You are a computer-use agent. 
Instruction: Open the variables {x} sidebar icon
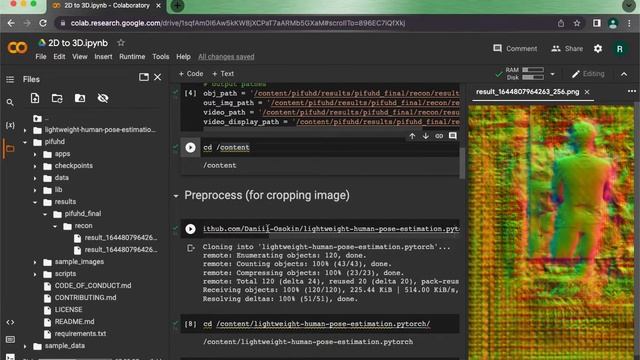10,125
